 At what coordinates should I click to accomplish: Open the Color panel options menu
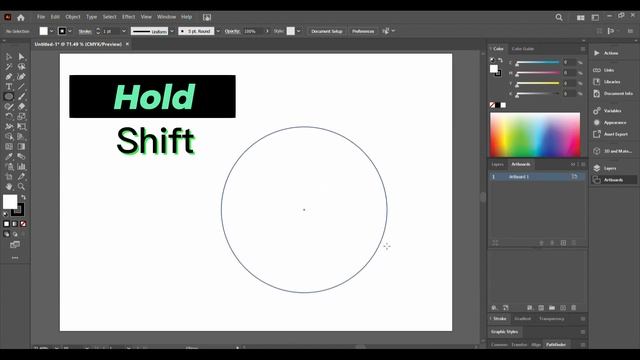point(583,49)
